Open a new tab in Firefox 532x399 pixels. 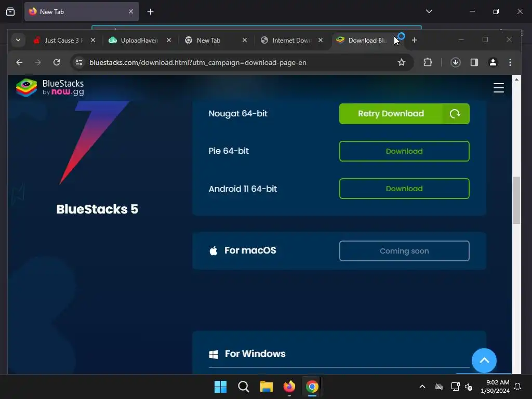(x=151, y=12)
